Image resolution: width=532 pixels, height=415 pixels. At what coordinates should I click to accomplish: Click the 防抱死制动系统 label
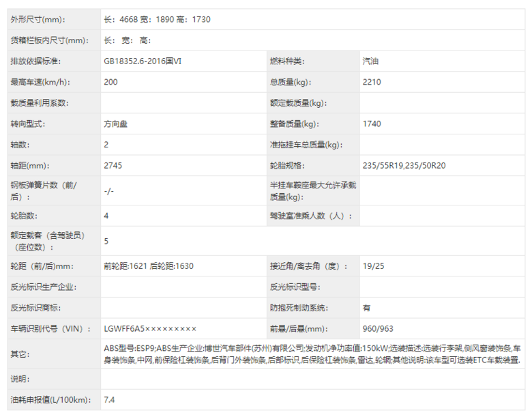pos(299,308)
